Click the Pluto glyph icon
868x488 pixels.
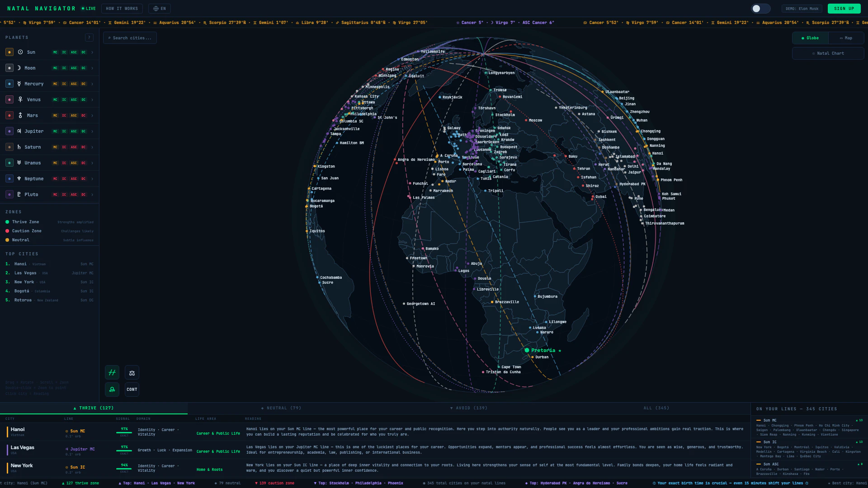click(x=19, y=194)
